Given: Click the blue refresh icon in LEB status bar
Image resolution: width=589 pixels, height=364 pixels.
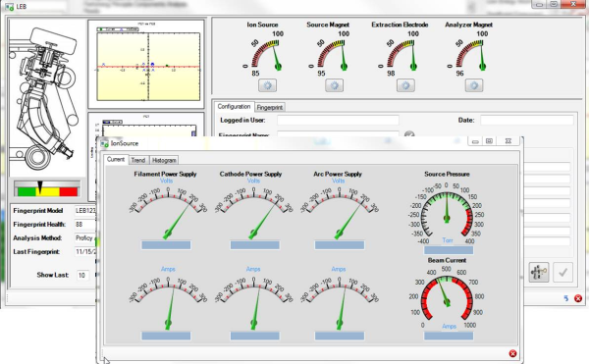Looking at the screenshot, I should click(566, 298).
